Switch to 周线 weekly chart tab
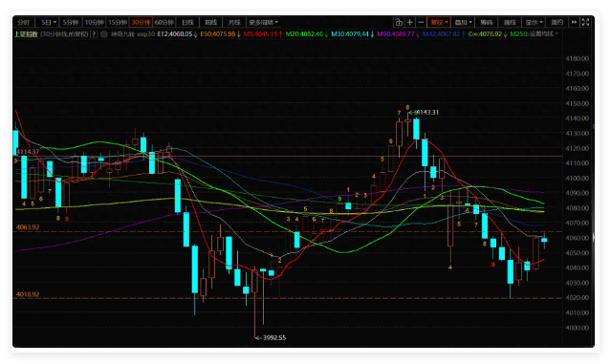 (x=210, y=22)
